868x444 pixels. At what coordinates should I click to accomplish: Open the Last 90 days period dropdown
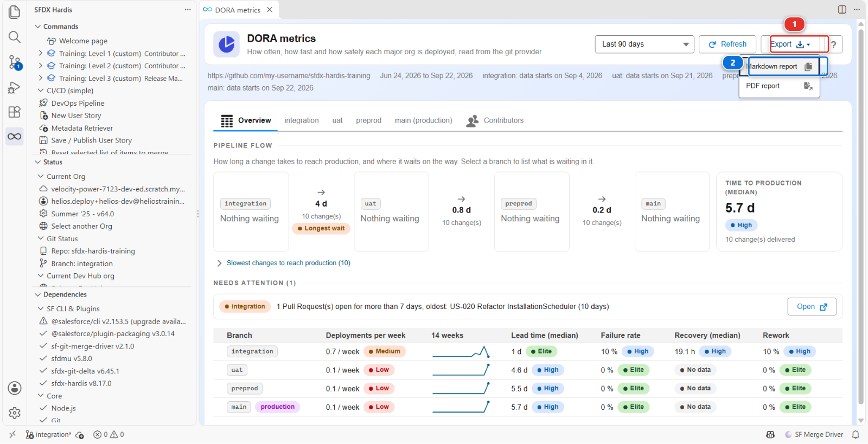point(644,44)
